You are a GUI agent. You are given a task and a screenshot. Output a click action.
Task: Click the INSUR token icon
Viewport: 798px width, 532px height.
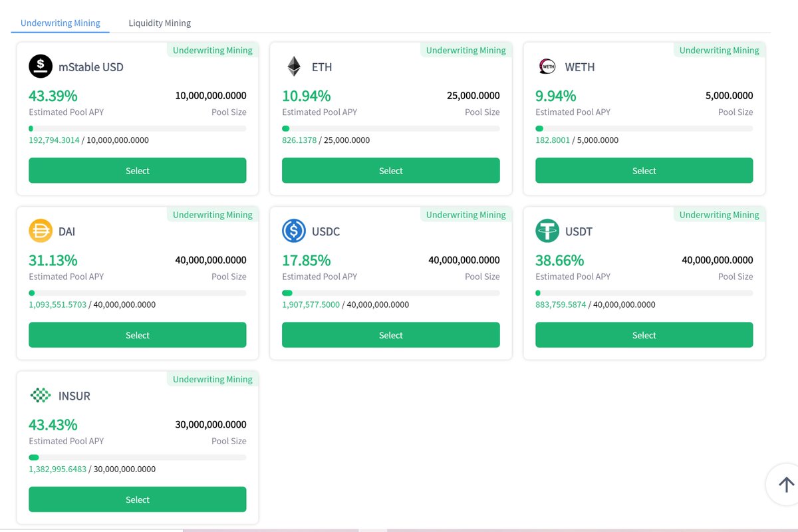tap(41, 396)
